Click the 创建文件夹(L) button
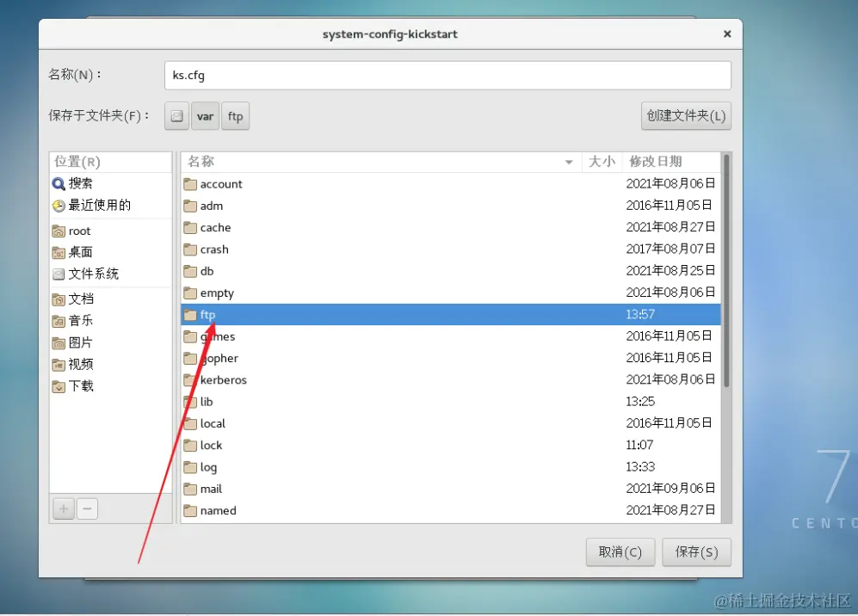The height and width of the screenshot is (616, 858). pyautogui.click(x=686, y=115)
